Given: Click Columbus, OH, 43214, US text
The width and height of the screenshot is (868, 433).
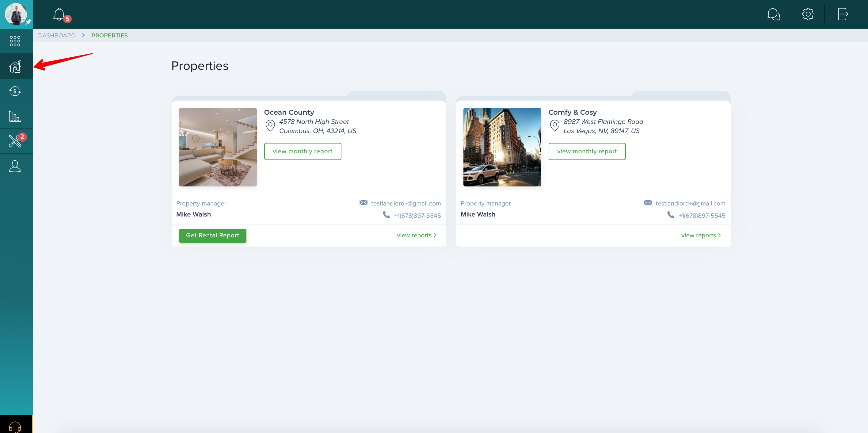Looking at the screenshot, I should pyautogui.click(x=318, y=131).
